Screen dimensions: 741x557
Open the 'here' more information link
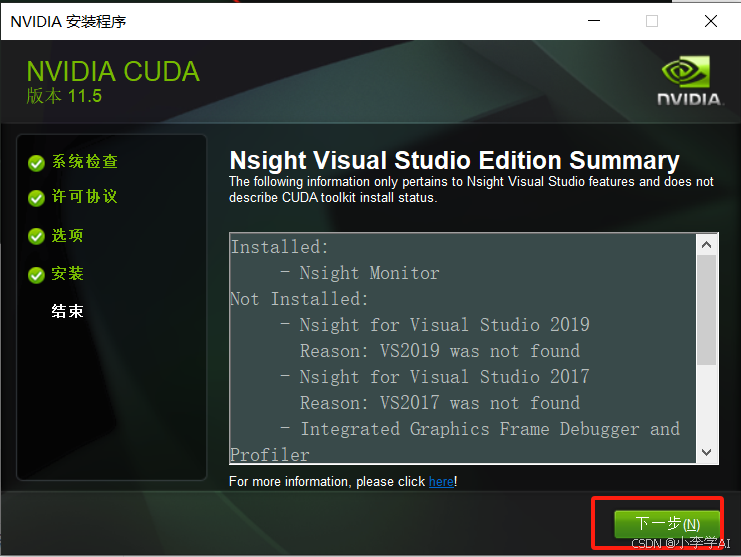click(441, 481)
